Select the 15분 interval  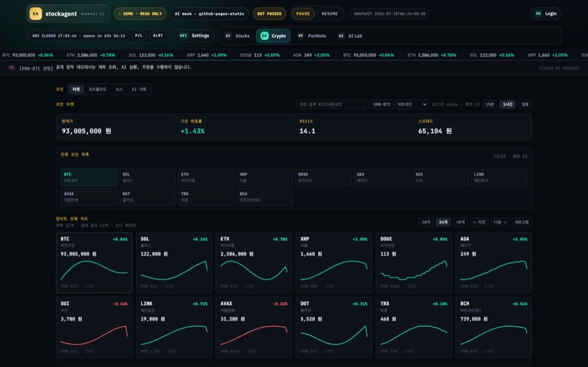click(x=490, y=104)
